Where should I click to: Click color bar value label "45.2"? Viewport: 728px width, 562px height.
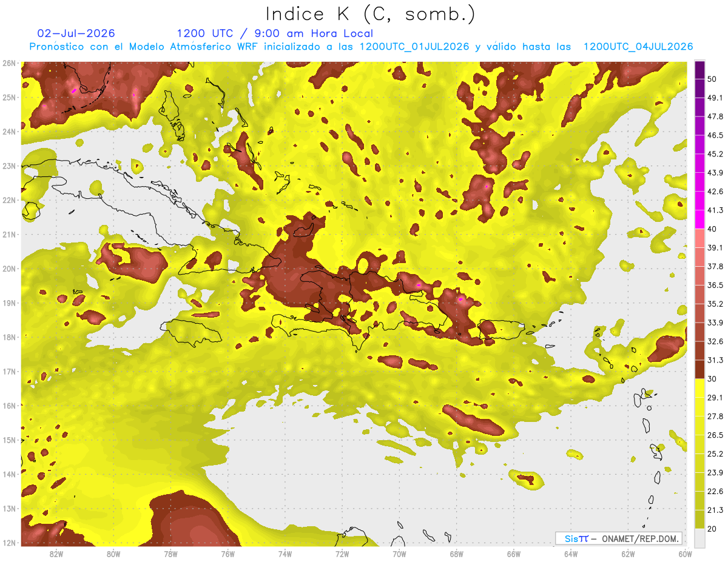point(715,154)
